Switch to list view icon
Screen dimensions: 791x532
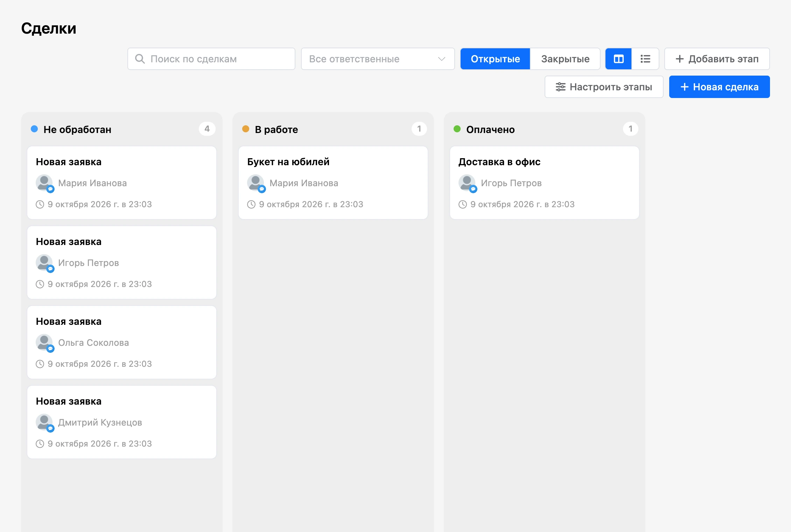(x=645, y=59)
